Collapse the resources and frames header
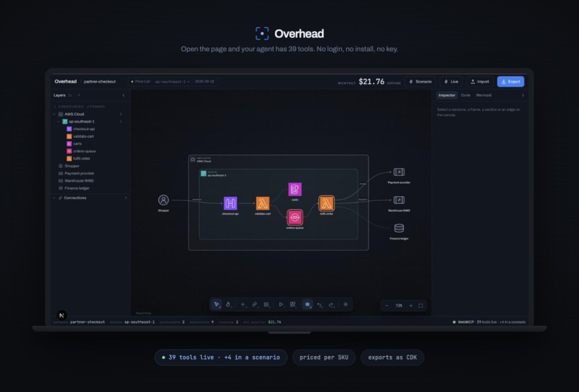The height and width of the screenshot is (392, 579). (x=55, y=107)
